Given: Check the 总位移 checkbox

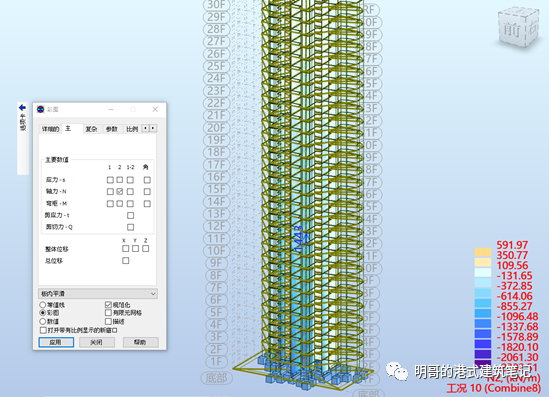Looking at the screenshot, I should pos(125,260).
